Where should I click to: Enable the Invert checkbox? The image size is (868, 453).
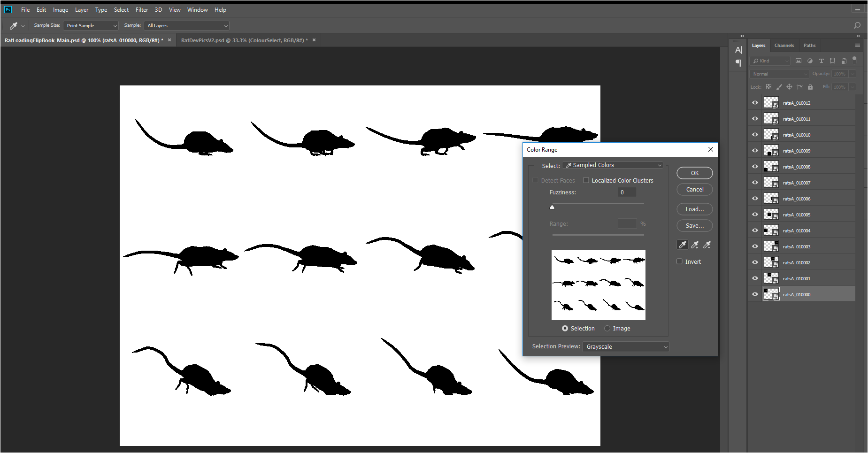679,261
